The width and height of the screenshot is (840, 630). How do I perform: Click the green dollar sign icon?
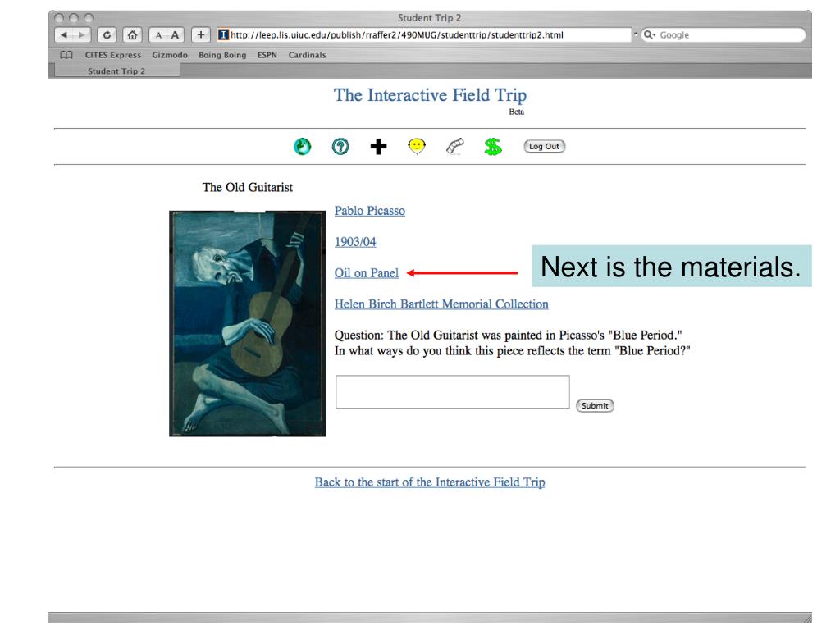pyautogui.click(x=493, y=146)
